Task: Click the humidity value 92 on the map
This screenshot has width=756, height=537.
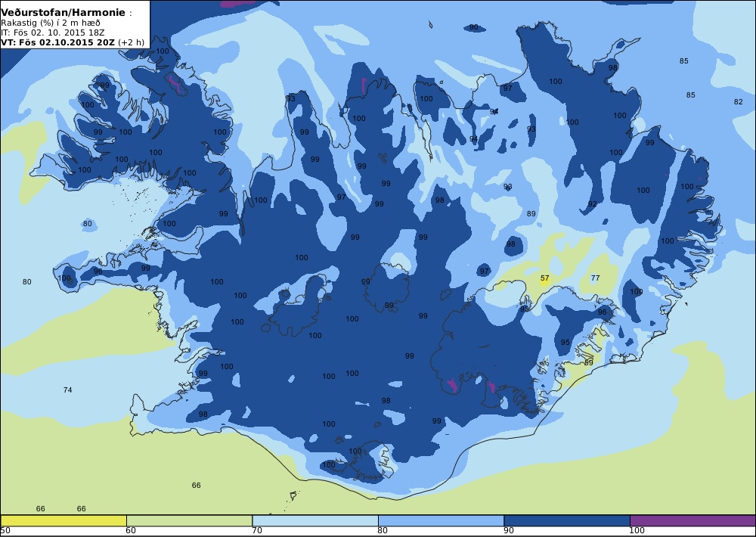Action: pyautogui.click(x=593, y=204)
